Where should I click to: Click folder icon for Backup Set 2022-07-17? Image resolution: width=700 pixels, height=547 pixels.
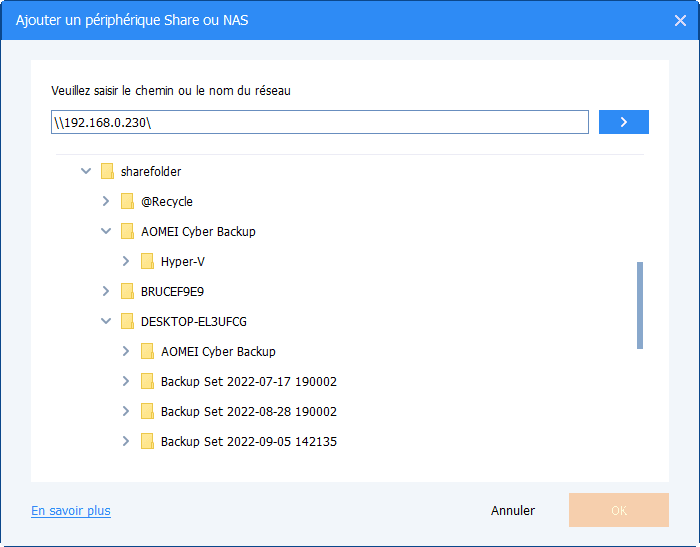pyautogui.click(x=147, y=382)
